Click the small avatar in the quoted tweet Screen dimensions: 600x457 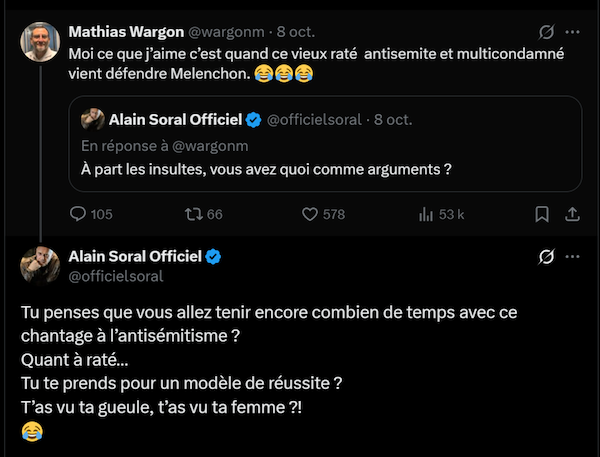[94, 120]
